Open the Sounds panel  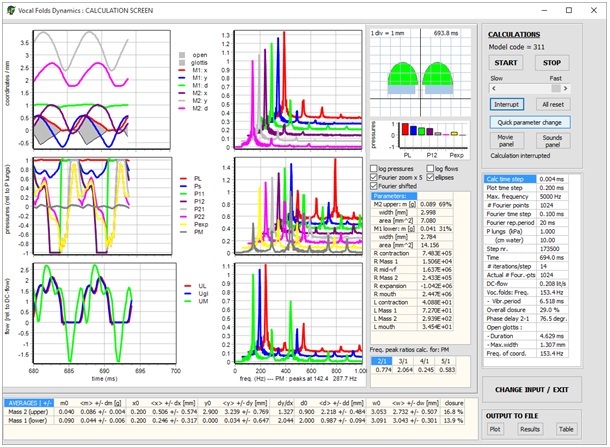pos(552,140)
